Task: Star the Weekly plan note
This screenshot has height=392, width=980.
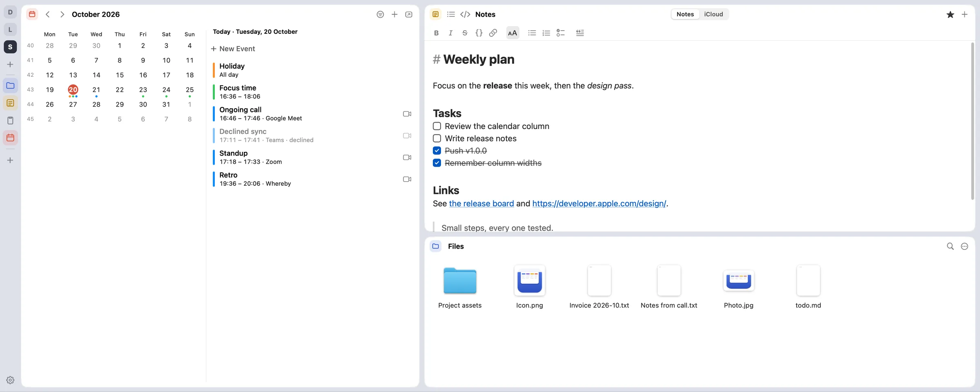Action: coord(950,15)
